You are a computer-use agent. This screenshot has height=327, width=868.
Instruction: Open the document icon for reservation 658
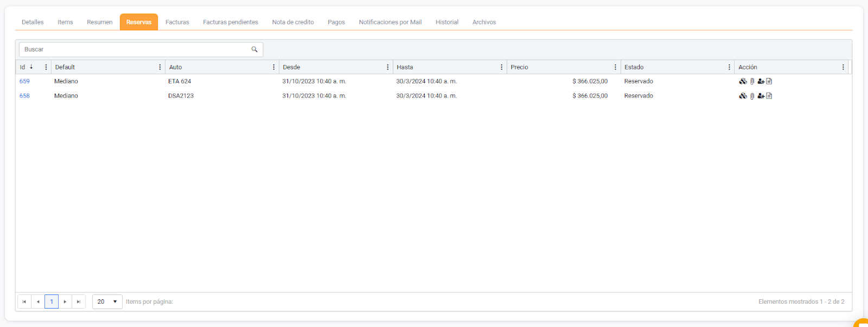click(x=769, y=96)
